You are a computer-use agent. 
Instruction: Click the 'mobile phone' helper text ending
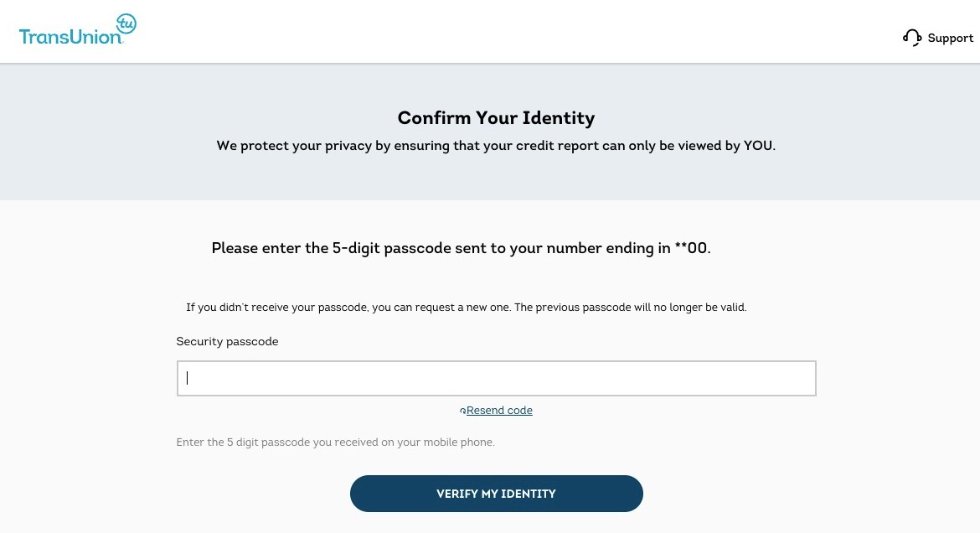(x=463, y=442)
